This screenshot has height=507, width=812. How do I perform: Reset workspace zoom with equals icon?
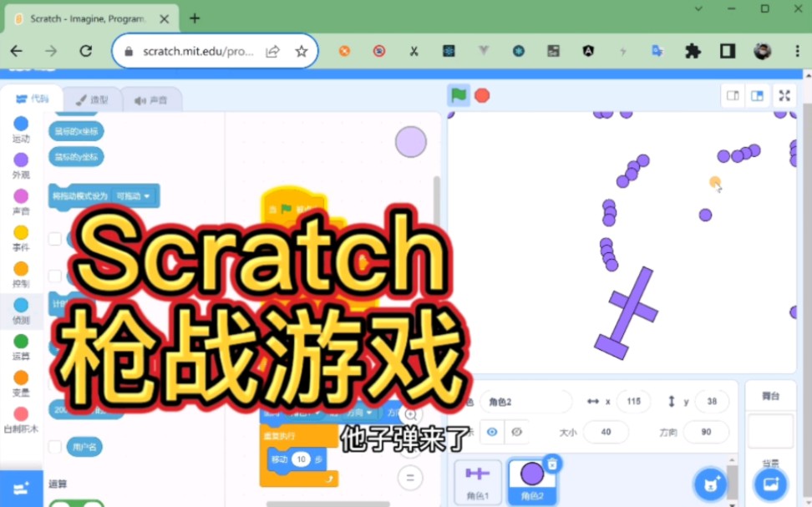[410, 478]
